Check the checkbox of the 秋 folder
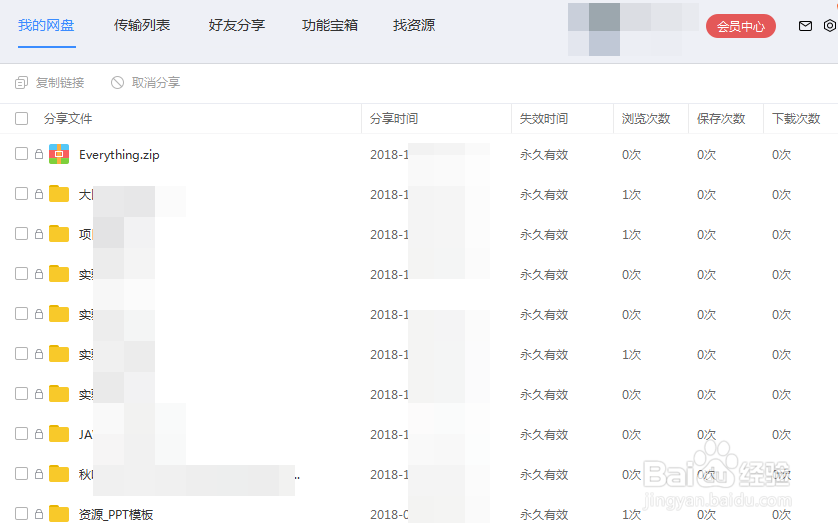Screen dimensions: 838x529 [x=21, y=473]
